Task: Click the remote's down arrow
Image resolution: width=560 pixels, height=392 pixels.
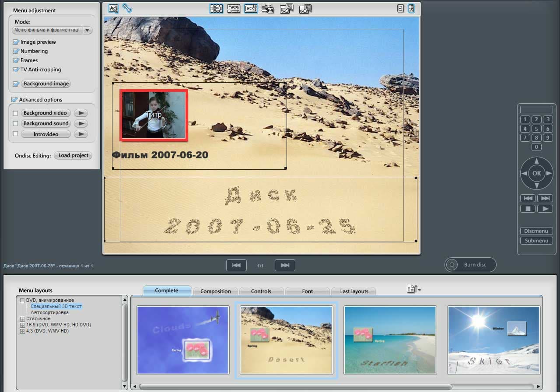Action: [537, 185]
